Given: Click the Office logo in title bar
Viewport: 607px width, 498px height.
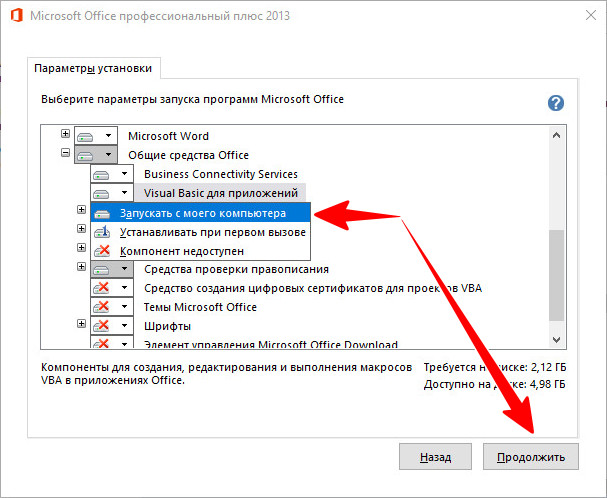Looking at the screenshot, I should pos(16,16).
